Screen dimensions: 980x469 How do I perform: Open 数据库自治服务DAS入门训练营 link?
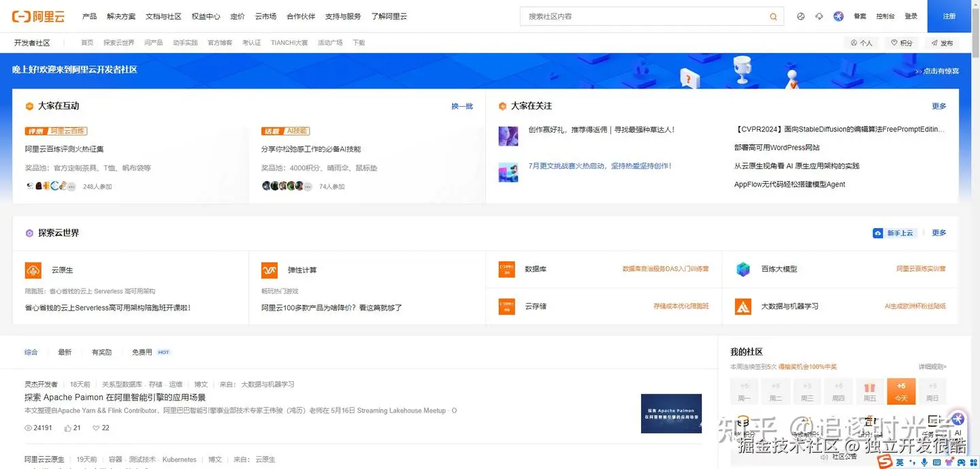click(x=666, y=269)
